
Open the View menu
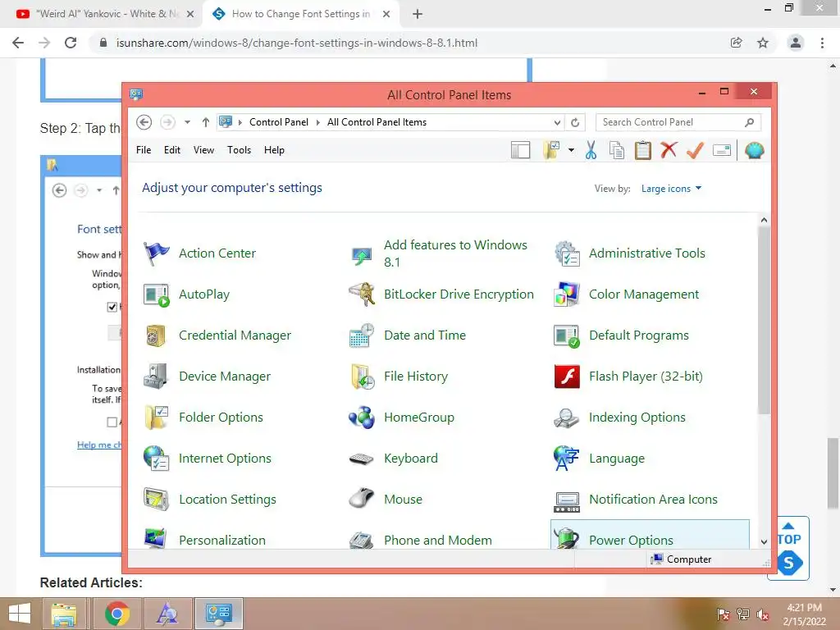tap(203, 150)
